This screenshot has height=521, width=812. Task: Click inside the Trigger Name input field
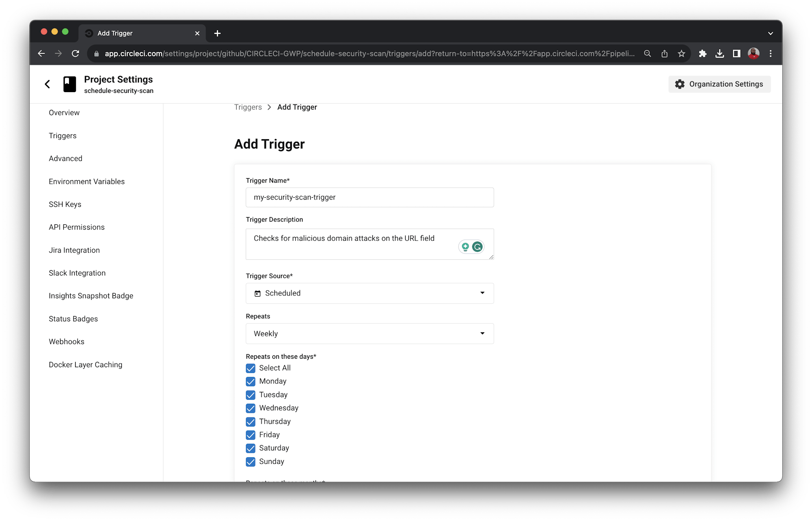click(369, 197)
